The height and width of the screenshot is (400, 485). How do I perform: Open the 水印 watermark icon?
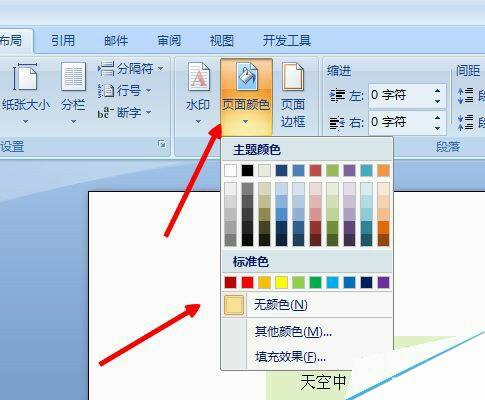[x=199, y=77]
